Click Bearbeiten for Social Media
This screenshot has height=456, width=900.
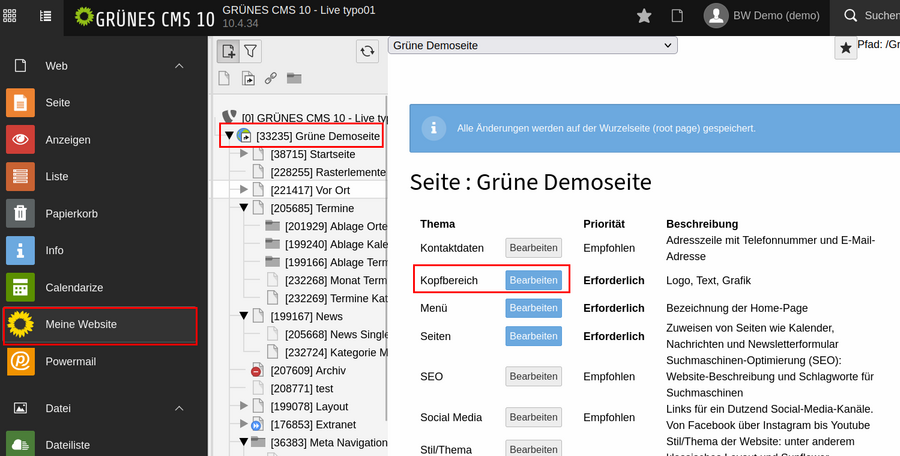[533, 417]
